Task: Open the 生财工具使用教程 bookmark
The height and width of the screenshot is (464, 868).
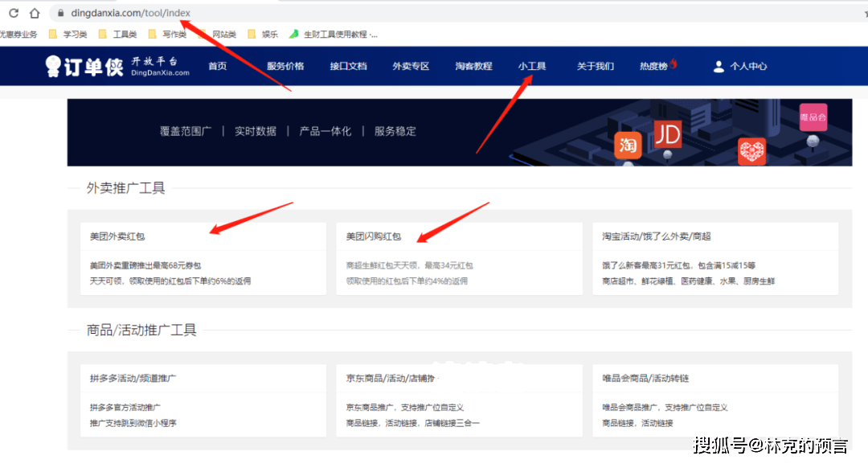Action: click(x=334, y=35)
